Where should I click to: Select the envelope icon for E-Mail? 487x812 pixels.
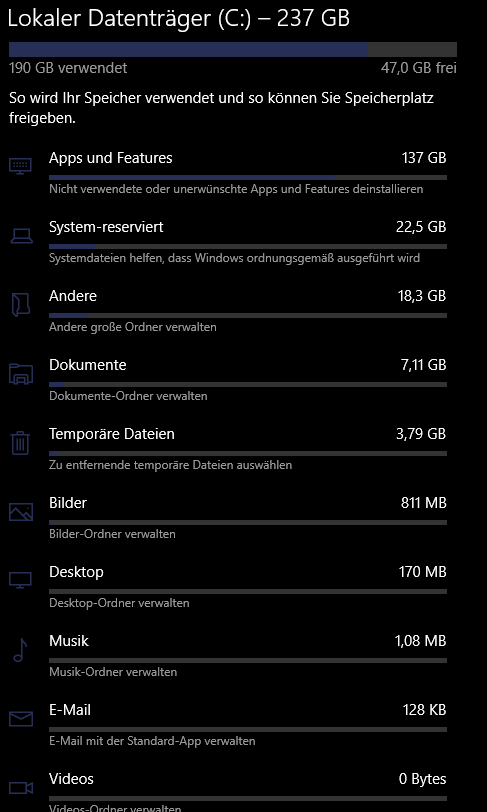(x=21, y=719)
